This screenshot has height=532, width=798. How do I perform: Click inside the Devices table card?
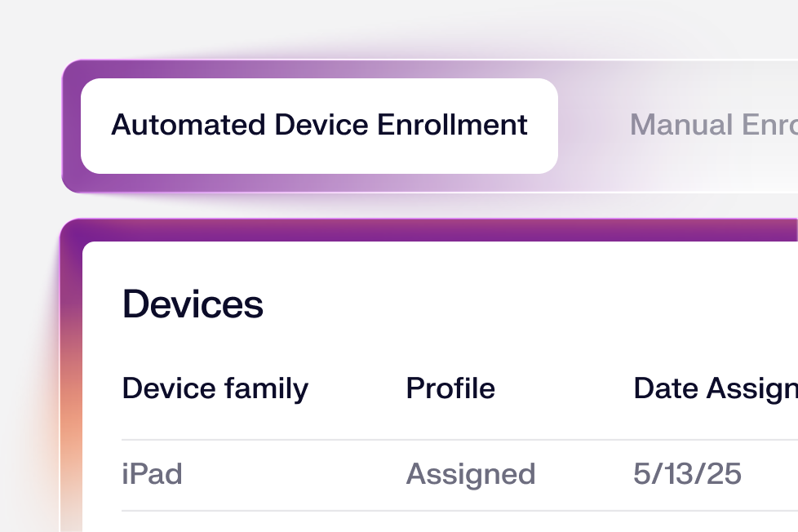tap(432, 367)
